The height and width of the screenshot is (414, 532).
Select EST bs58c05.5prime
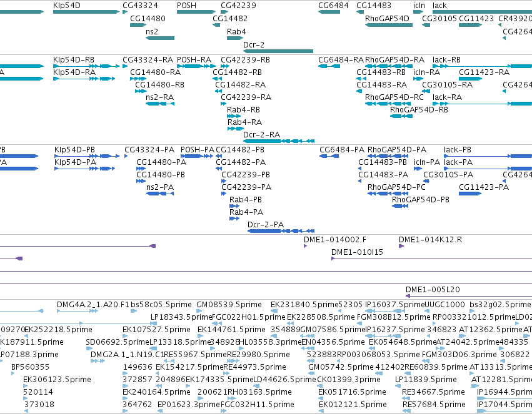[161, 305]
